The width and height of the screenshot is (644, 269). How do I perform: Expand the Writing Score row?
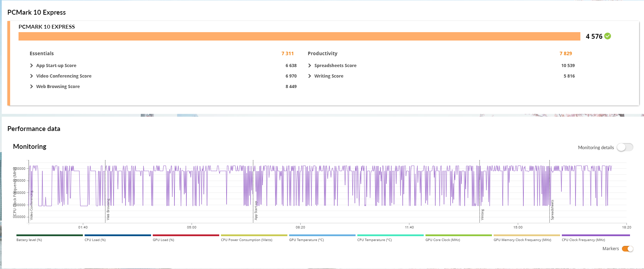point(309,76)
